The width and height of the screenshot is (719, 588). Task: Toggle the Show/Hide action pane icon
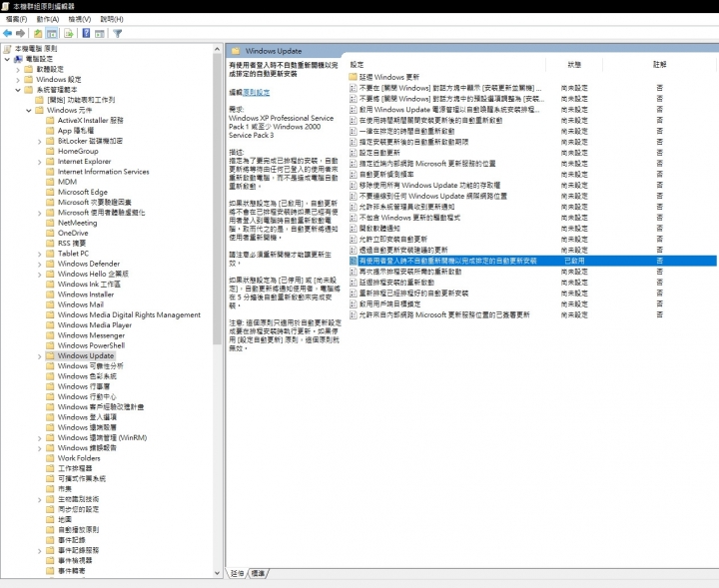(x=100, y=34)
